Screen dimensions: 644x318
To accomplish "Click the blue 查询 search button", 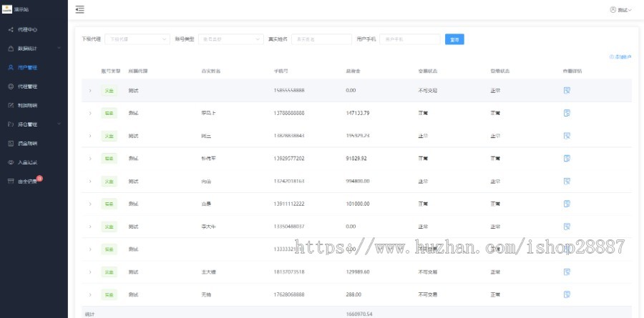I will coord(454,39).
